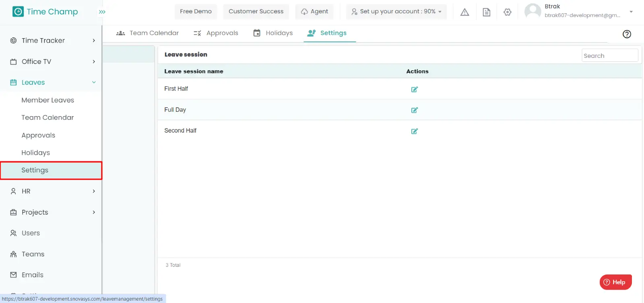
Task: Switch to the Team Calendar tab
Action: point(147,33)
